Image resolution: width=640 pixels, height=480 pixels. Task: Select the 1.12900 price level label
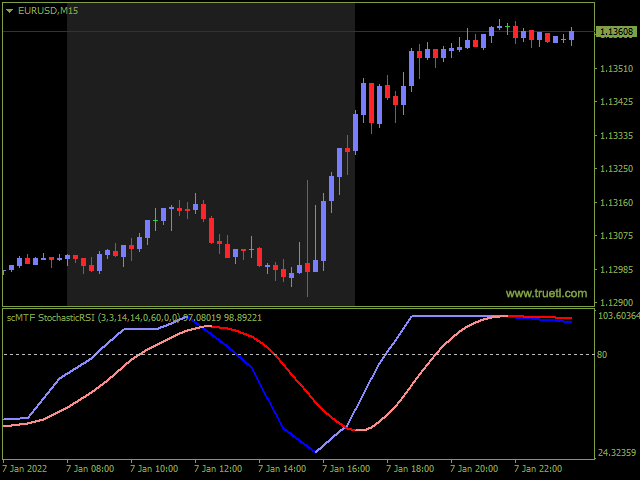616,302
